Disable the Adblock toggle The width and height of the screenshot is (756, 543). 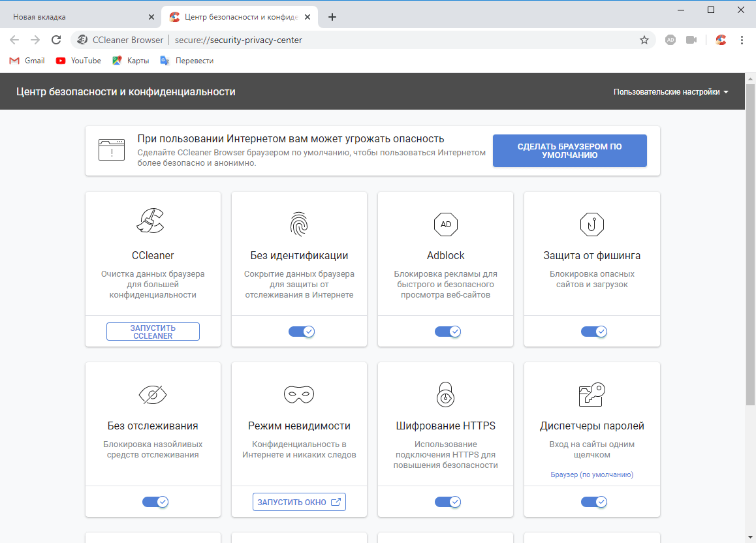coord(448,332)
